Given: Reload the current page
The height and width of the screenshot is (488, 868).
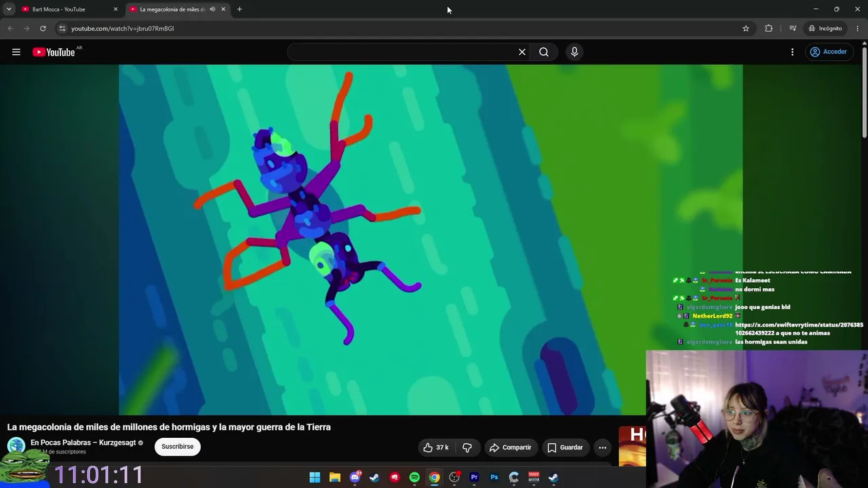Looking at the screenshot, I should pyautogui.click(x=43, y=28).
